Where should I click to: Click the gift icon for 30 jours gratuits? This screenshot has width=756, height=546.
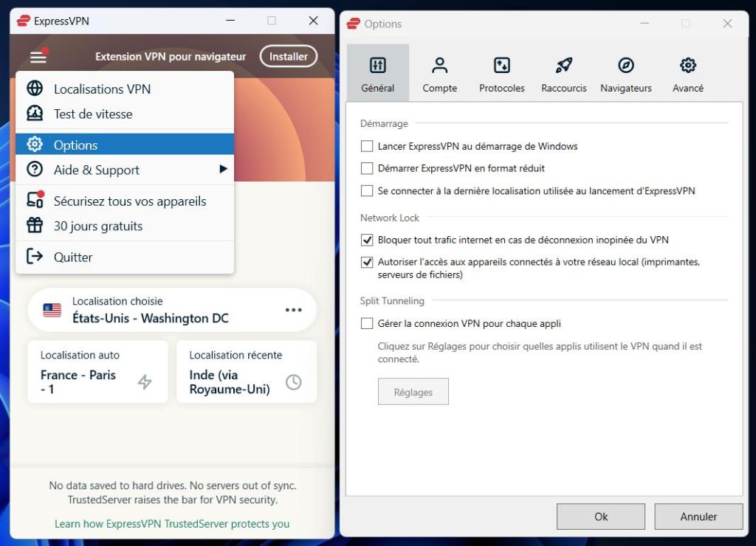click(x=35, y=226)
